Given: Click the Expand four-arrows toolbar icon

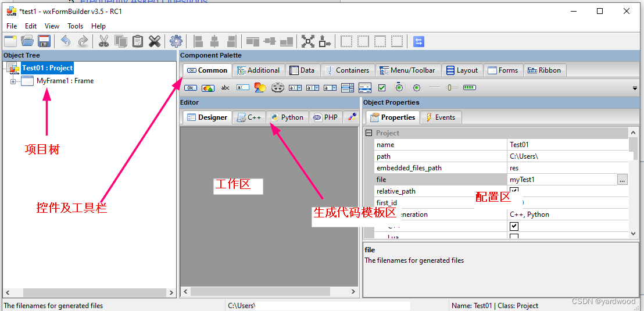Looking at the screenshot, I should [308, 41].
